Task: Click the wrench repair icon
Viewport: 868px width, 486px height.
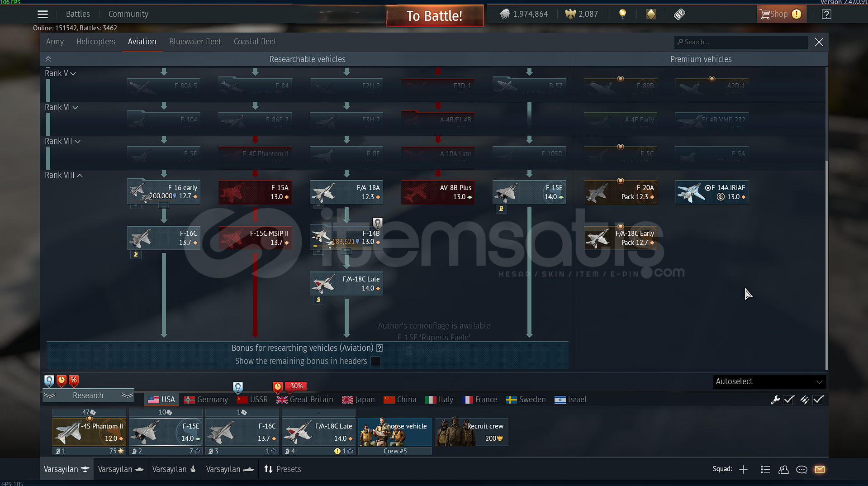Action: [775, 400]
